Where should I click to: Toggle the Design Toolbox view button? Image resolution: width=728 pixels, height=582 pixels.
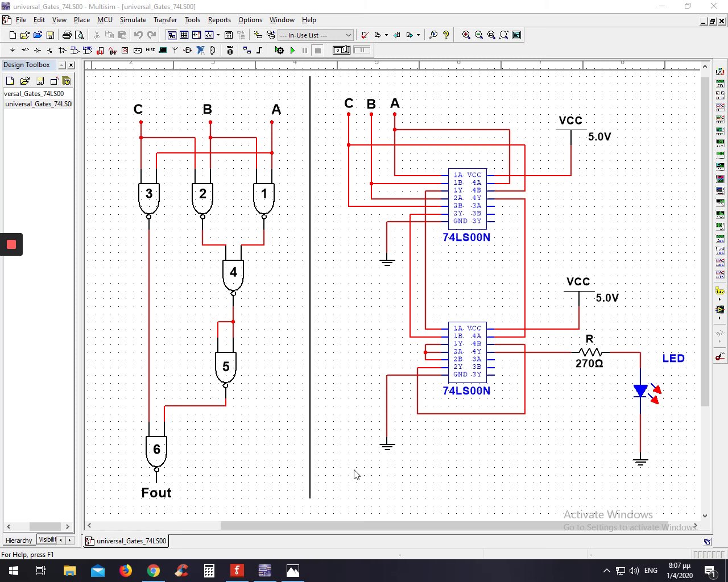click(172, 35)
